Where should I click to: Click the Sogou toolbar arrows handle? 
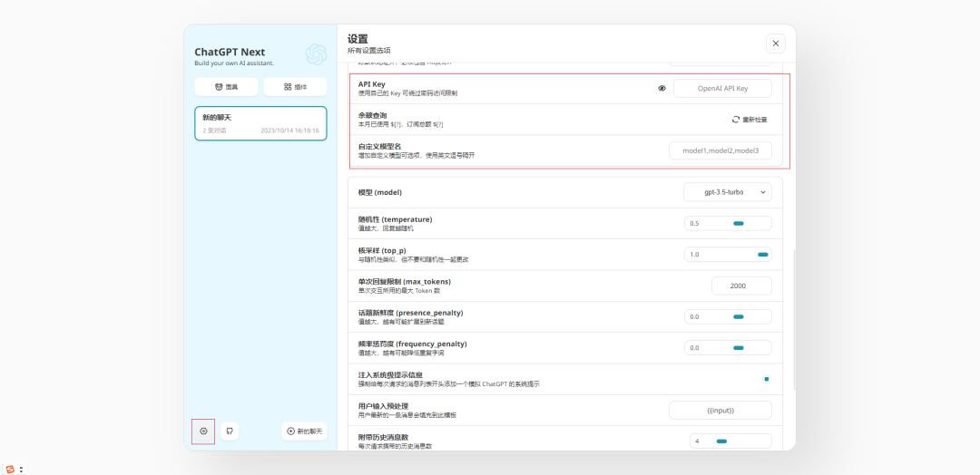coord(21,469)
